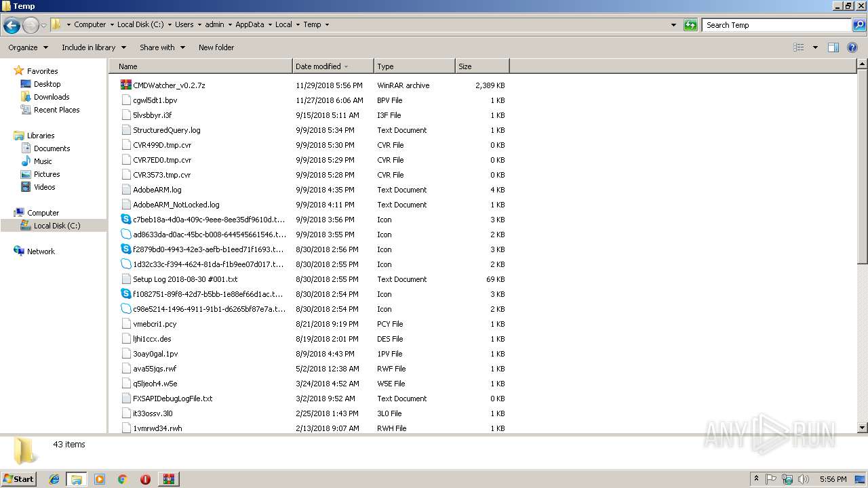Image resolution: width=868 pixels, height=488 pixels.
Task: Click the vertical scrollbar down arrow
Action: [862, 428]
